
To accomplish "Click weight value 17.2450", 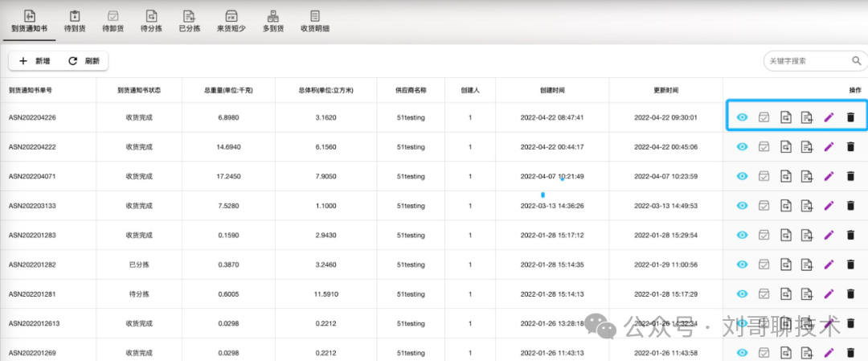I will 228,176.
